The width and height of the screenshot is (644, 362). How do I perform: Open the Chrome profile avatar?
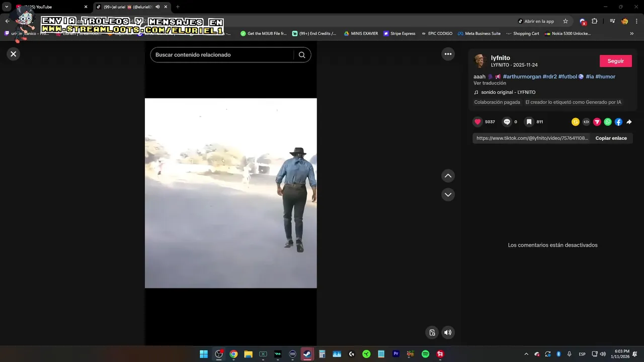[x=624, y=21]
